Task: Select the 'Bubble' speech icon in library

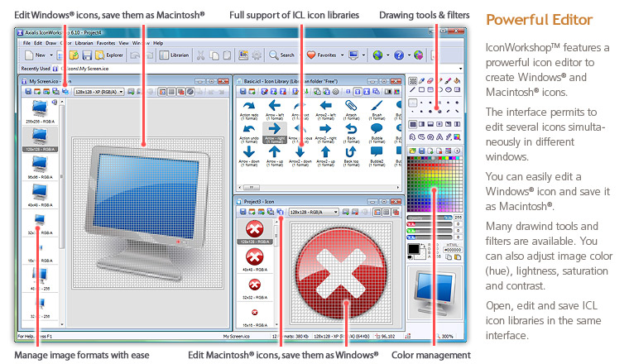Action: (377, 133)
